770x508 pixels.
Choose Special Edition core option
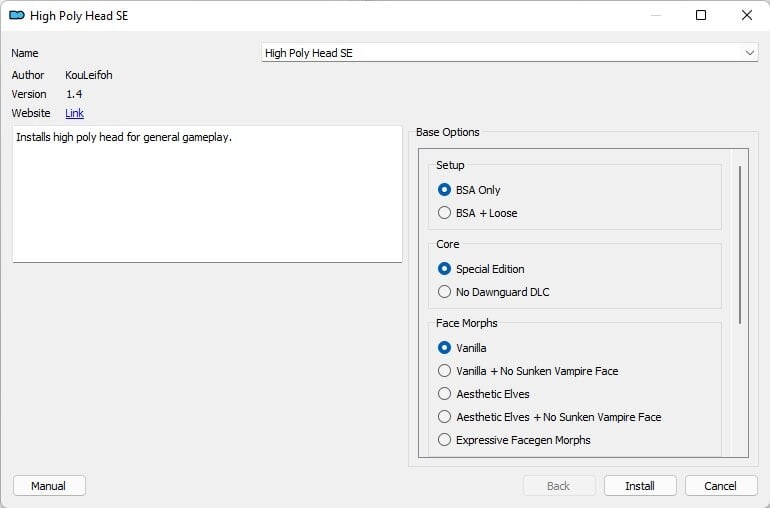(481, 269)
